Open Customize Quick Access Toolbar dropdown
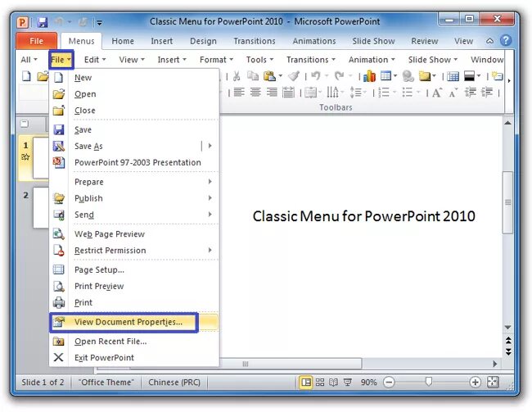 [99, 23]
